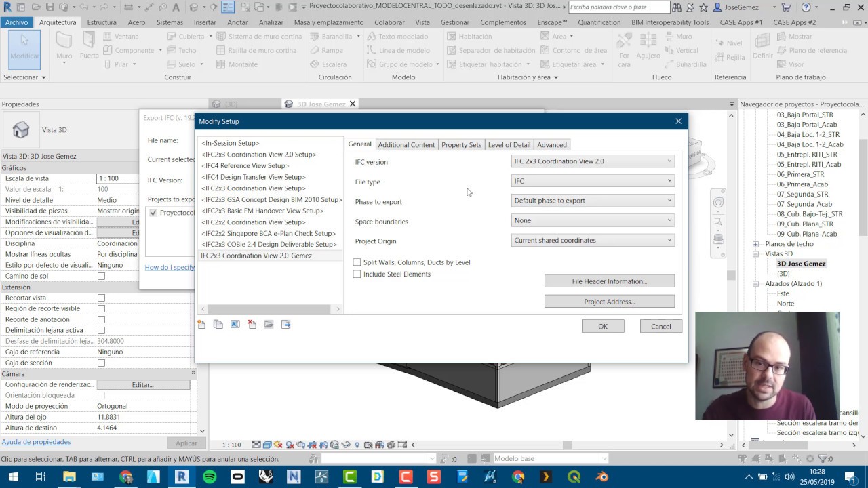Open the Space boundaries dropdown
Image resolution: width=868 pixels, height=488 pixels.
click(593, 220)
